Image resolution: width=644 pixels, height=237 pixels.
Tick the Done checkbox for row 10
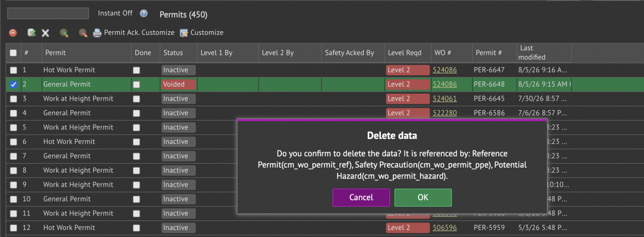(136, 199)
